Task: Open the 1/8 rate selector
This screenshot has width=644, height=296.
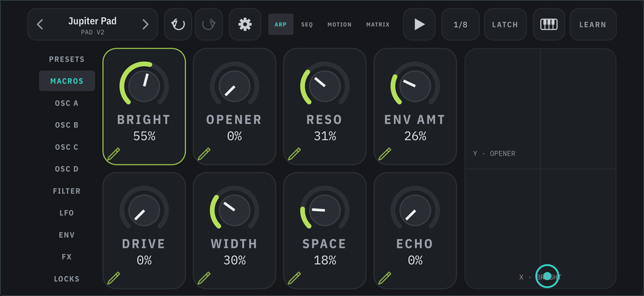Action: [460, 24]
